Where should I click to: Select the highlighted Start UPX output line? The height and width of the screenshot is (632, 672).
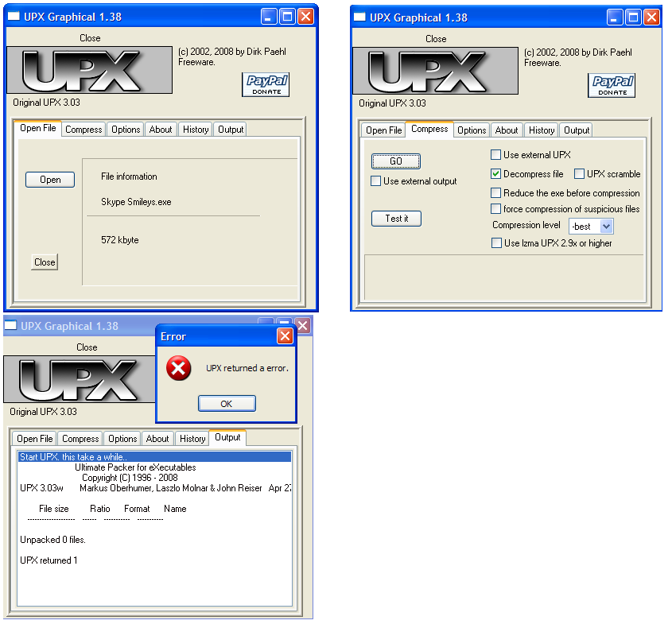[154, 457]
